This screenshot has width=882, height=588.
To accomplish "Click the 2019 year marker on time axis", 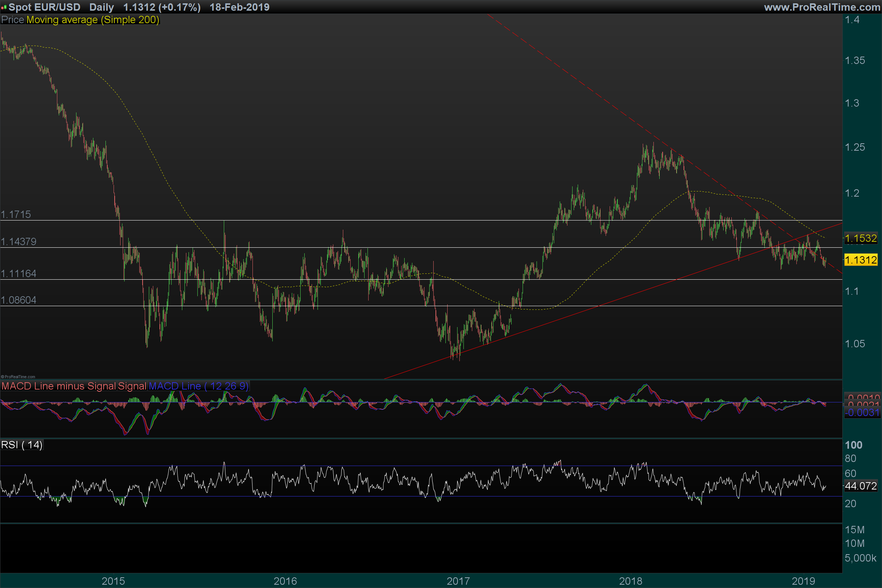I will [803, 581].
